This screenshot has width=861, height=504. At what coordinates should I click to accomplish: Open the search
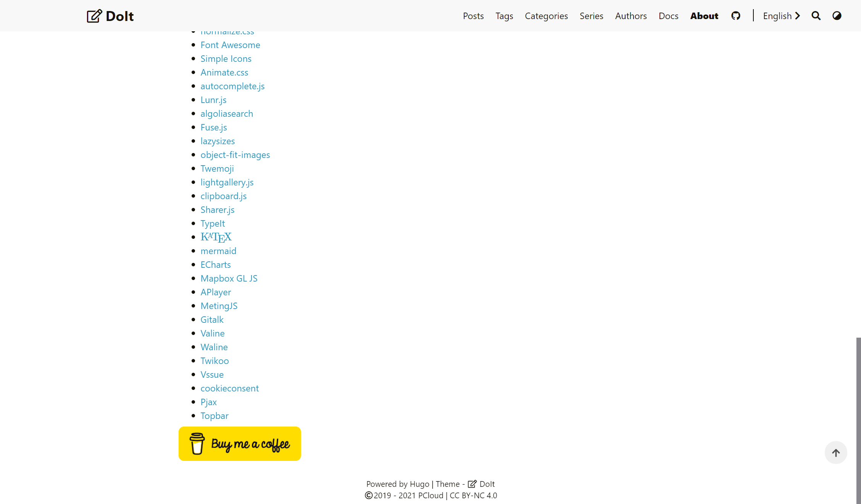pyautogui.click(x=816, y=16)
